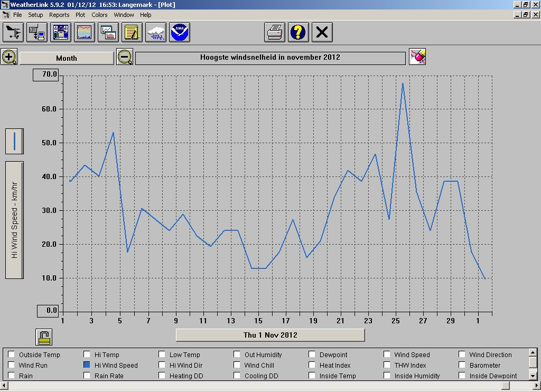Open the File menu

point(17,15)
